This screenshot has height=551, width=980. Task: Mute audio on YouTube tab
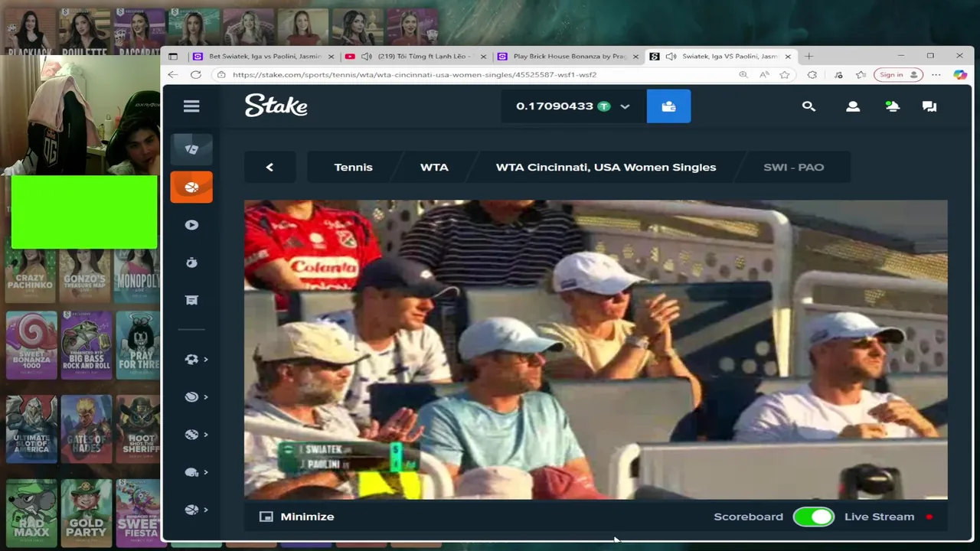[x=366, y=56]
